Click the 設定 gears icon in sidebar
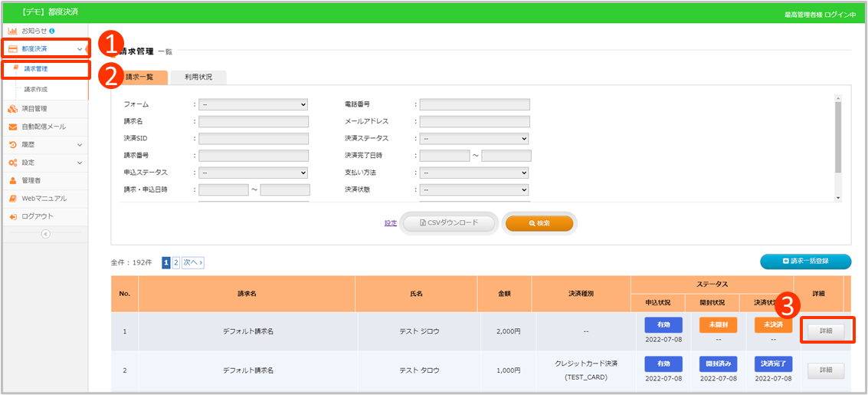 click(13, 163)
